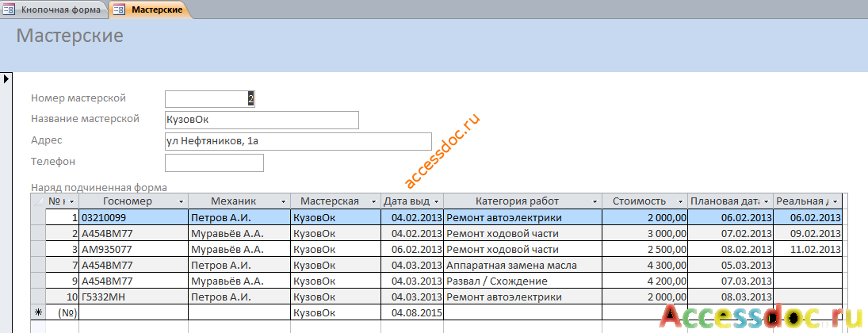Open the Реальная column dropdown arrow
This screenshot has height=333, width=868.
point(835,201)
